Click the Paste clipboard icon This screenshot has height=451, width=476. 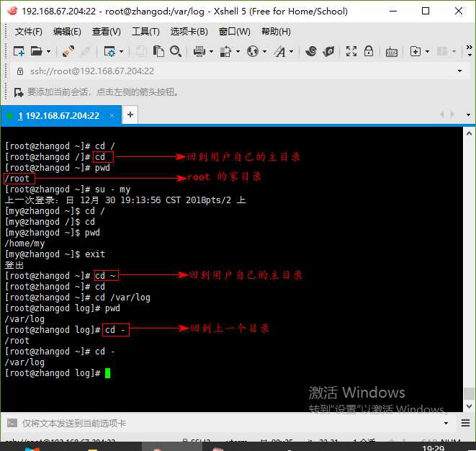coord(158,52)
